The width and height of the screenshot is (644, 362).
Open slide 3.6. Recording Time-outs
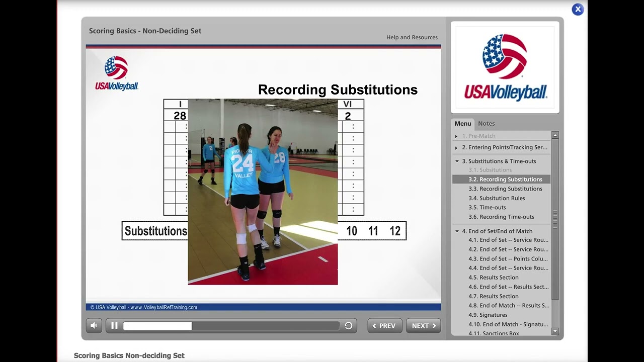click(501, 217)
